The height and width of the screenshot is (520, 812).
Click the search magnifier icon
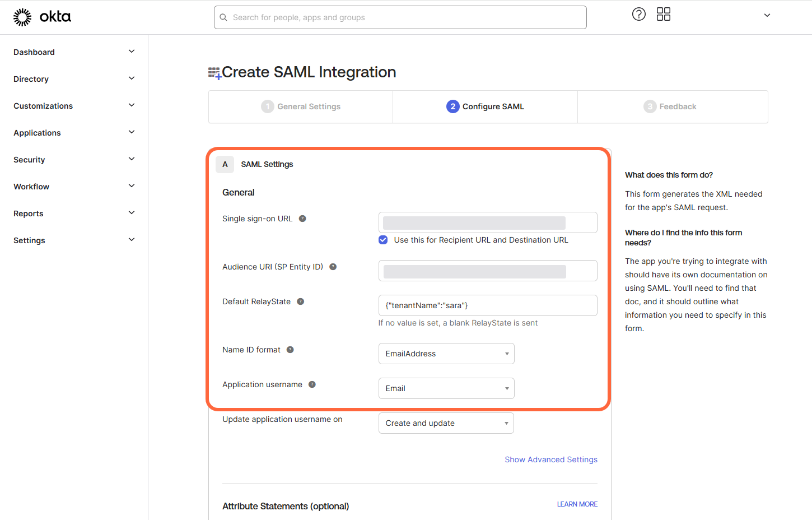coord(223,17)
